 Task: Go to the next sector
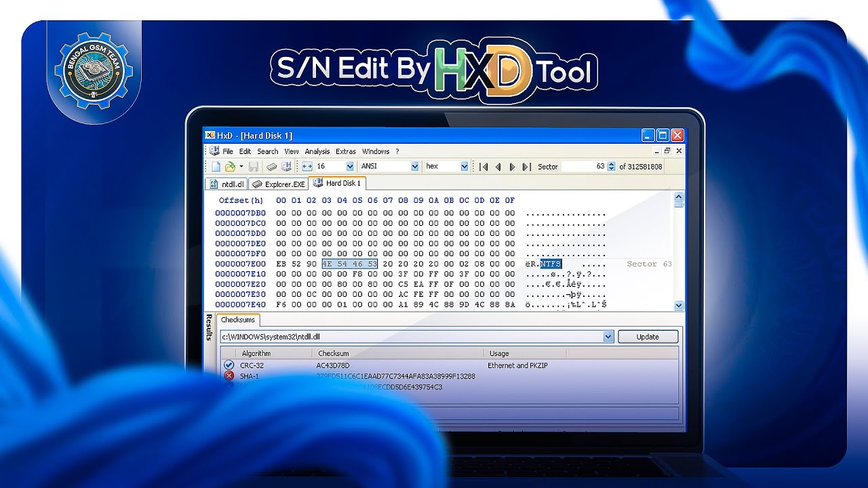coord(512,166)
